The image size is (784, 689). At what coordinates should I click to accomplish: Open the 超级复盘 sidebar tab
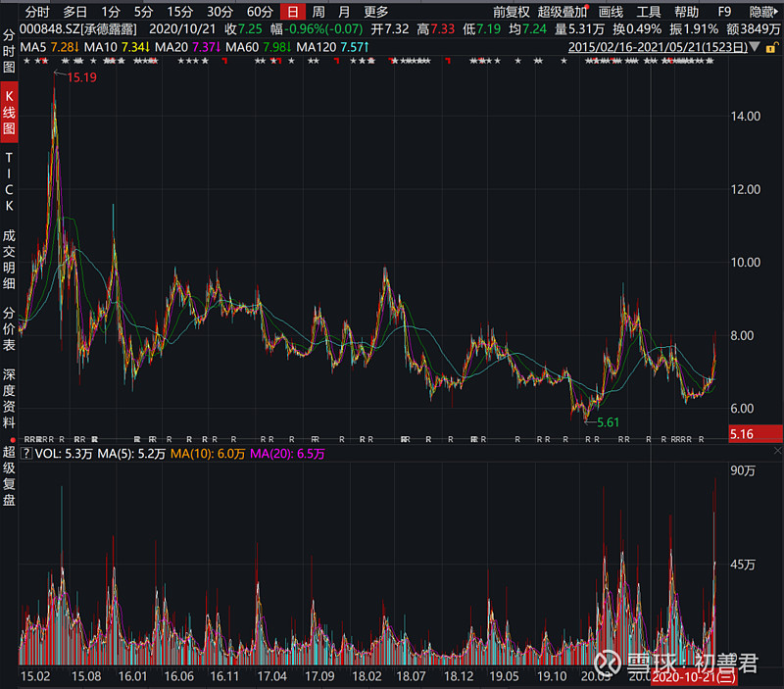coord(9,476)
